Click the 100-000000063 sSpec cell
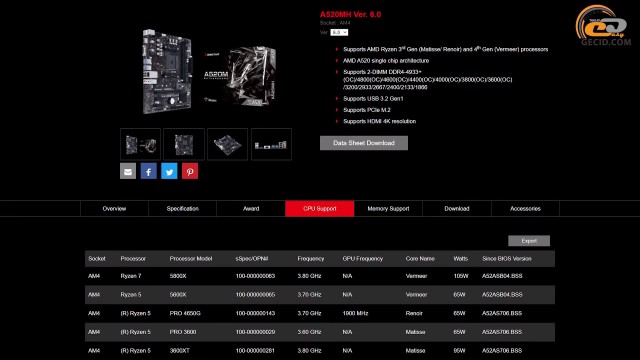 [x=255, y=276]
